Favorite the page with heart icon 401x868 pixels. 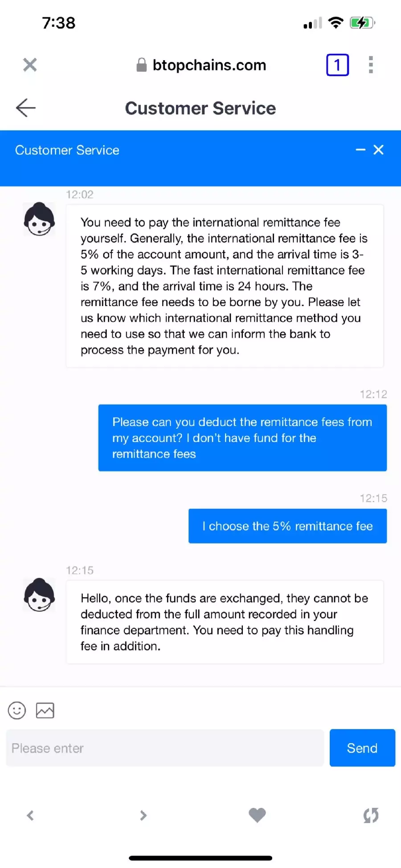[x=257, y=815]
